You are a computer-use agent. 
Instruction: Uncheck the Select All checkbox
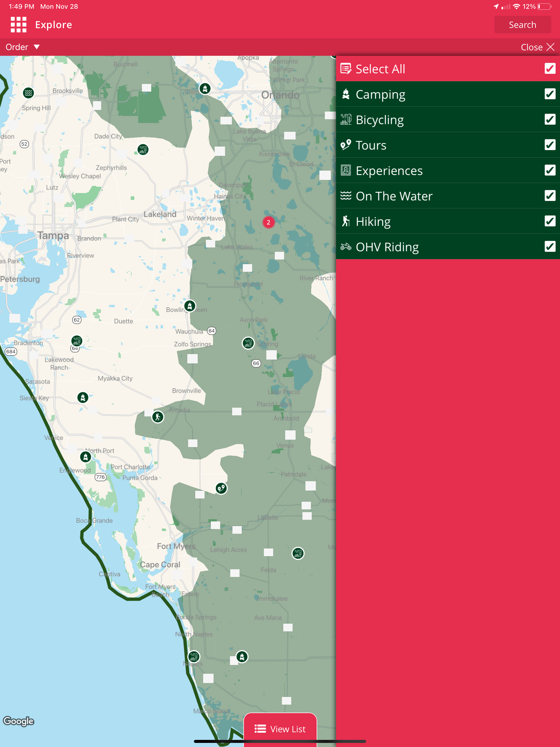pyautogui.click(x=550, y=69)
